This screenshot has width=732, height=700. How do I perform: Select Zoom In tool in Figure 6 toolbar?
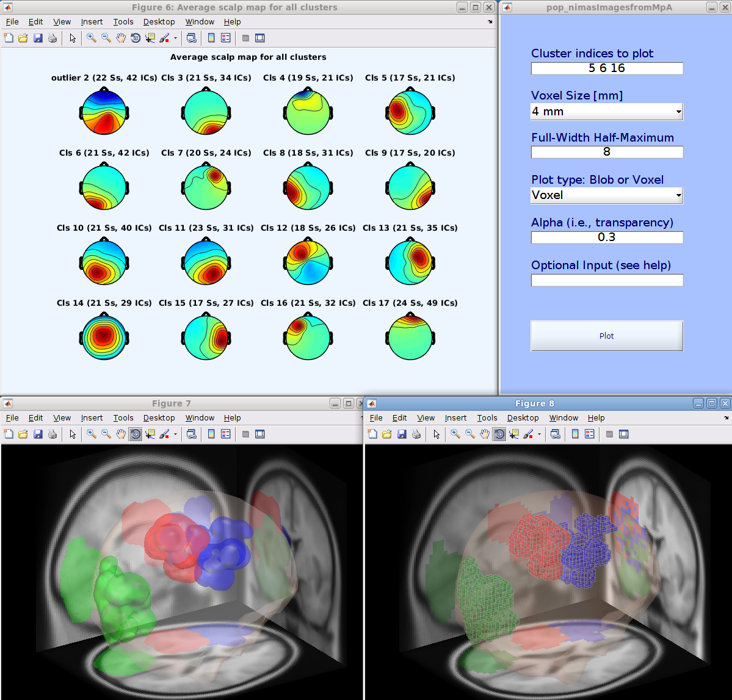92,38
